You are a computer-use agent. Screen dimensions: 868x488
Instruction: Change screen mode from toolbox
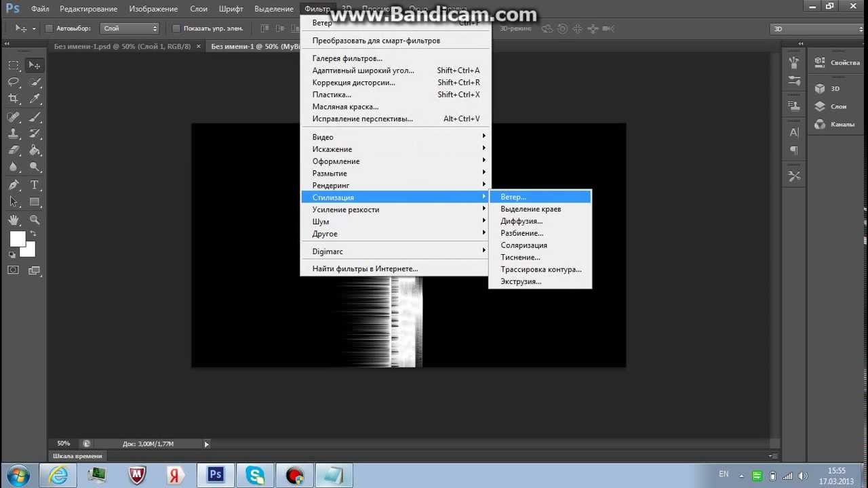click(34, 270)
